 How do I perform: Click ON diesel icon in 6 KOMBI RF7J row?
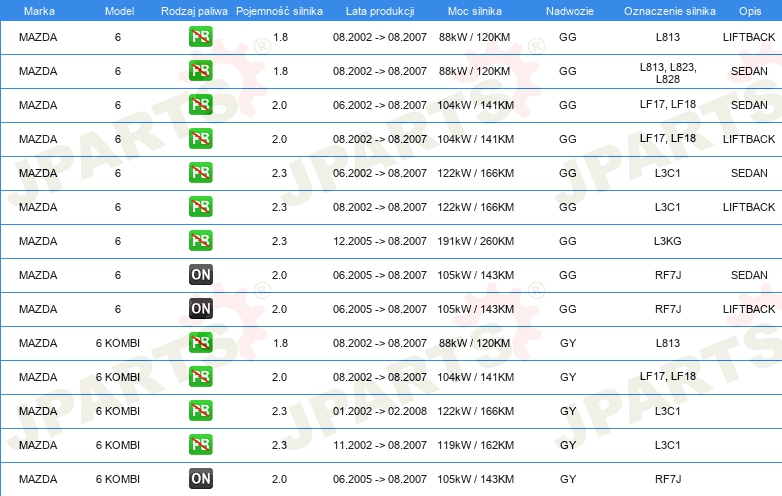(x=201, y=479)
